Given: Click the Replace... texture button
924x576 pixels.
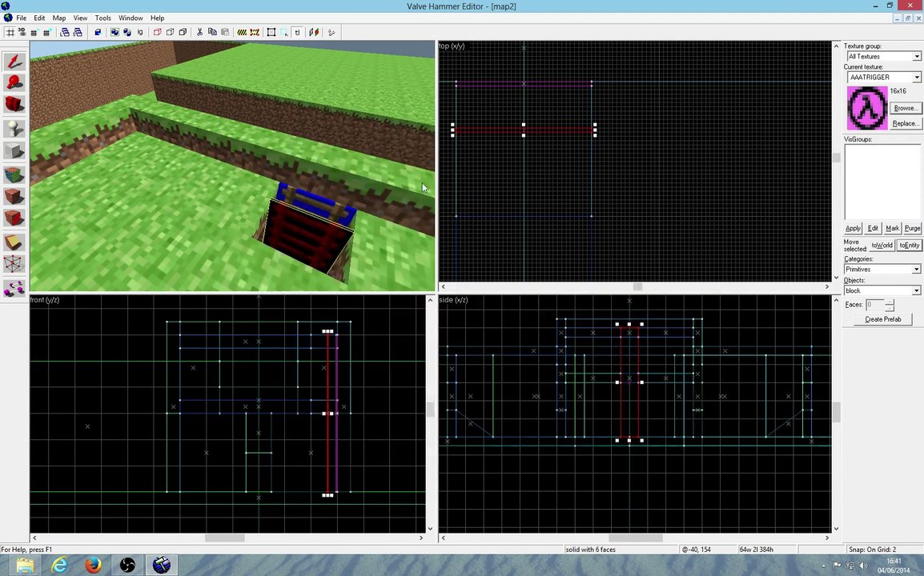Looking at the screenshot, I should pyautogui.click(x=905, y=123).
